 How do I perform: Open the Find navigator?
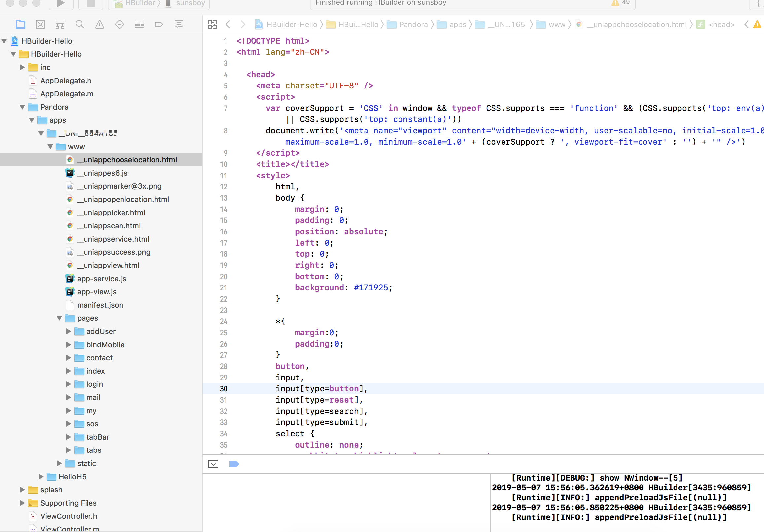coord(80,24)
